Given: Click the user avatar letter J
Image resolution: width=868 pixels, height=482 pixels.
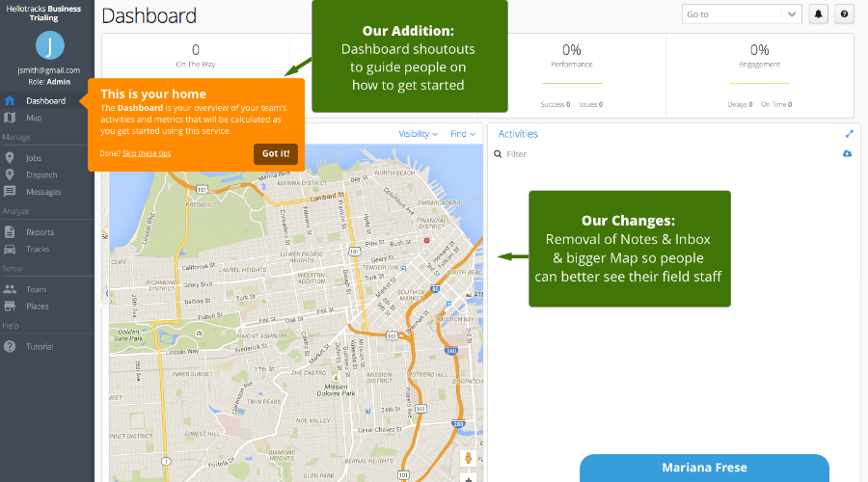Looking at the screenshot, I should tap(50, 45).
